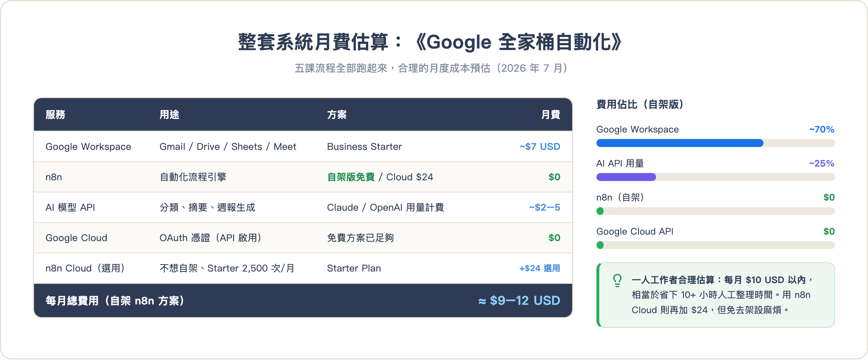The image size is (868, 362).
Task: Click the ~$2–5 price
Action: point(545,207)
